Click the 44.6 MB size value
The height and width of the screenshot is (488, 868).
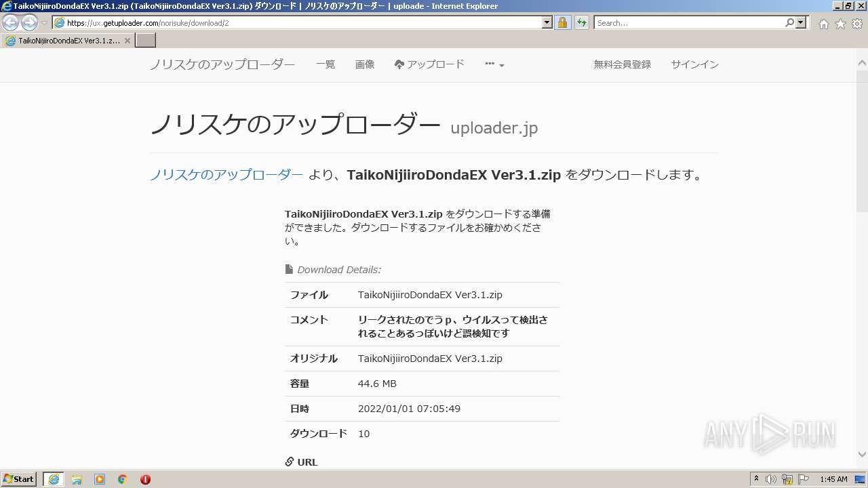point(377,384)
